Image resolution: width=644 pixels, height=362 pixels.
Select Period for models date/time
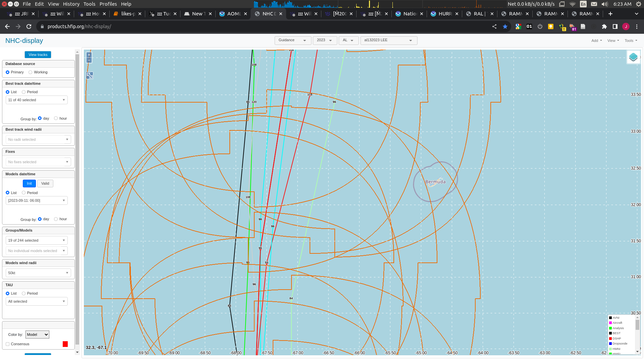coord(24,193)
